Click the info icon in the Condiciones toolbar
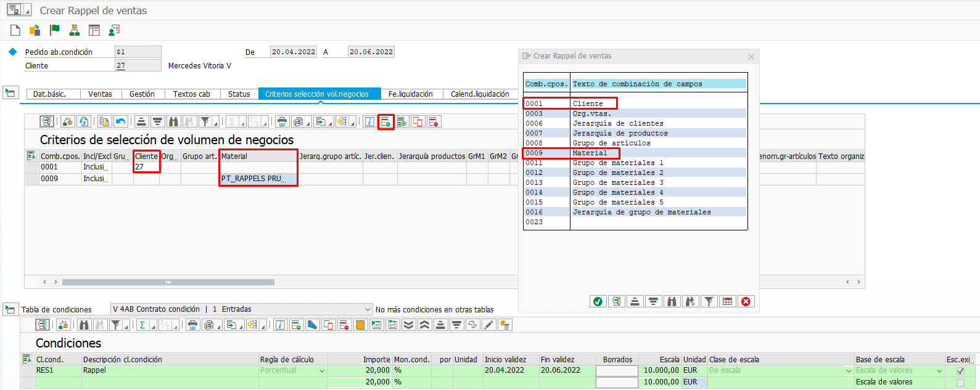980x390 pixels. pyautogui.click(x=280, y=325)
